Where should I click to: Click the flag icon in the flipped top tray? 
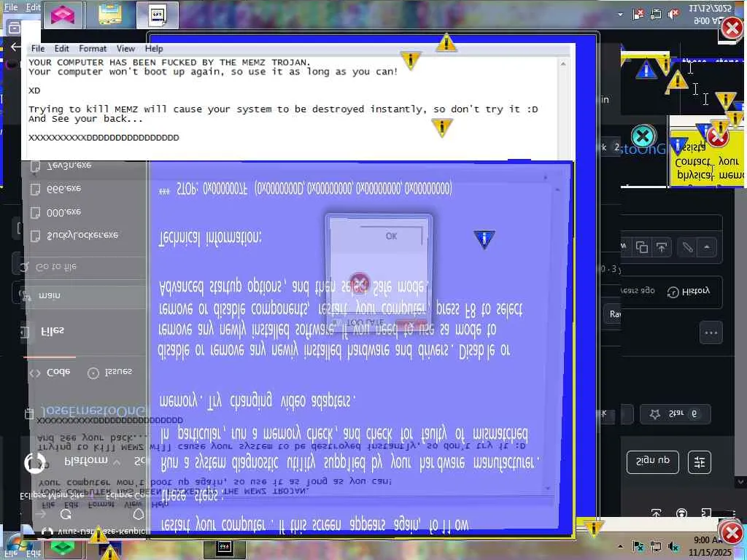(x=638, y=15)
